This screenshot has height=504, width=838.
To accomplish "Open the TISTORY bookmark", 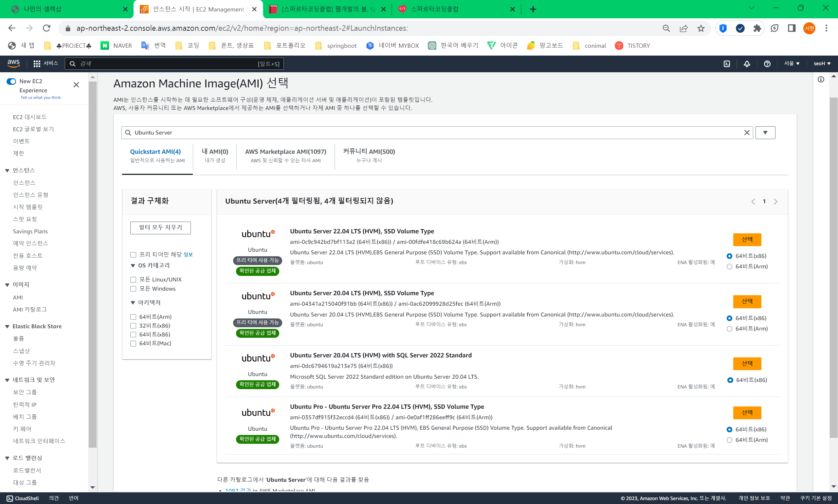I will coord(632,45).
